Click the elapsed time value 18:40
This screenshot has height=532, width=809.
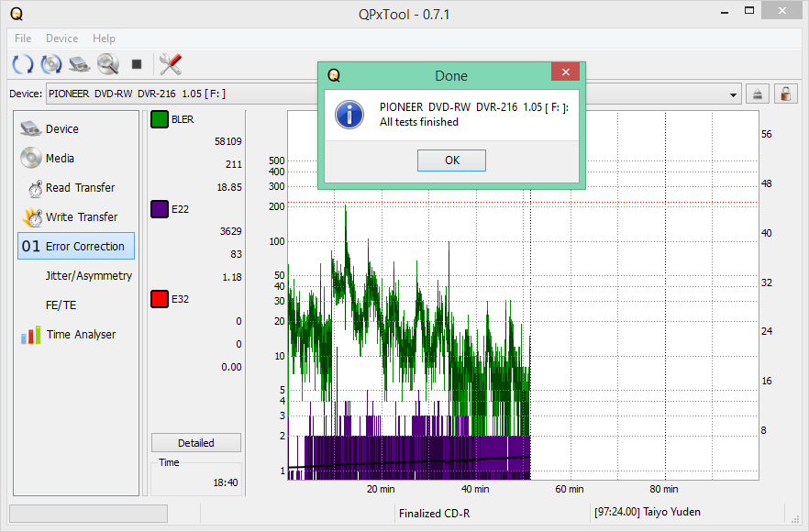coord(226,483)
